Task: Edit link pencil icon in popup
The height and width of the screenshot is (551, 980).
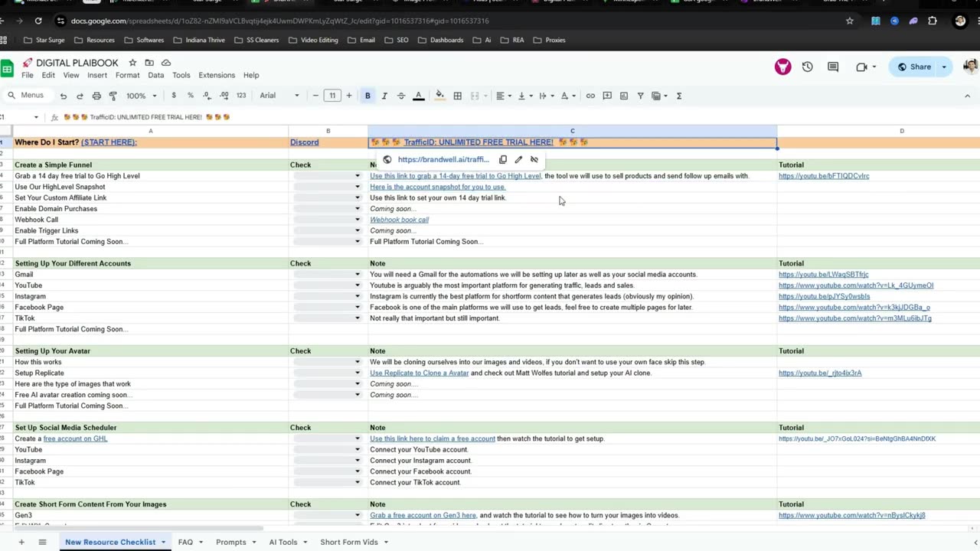Action: click(x=518, y=160)
